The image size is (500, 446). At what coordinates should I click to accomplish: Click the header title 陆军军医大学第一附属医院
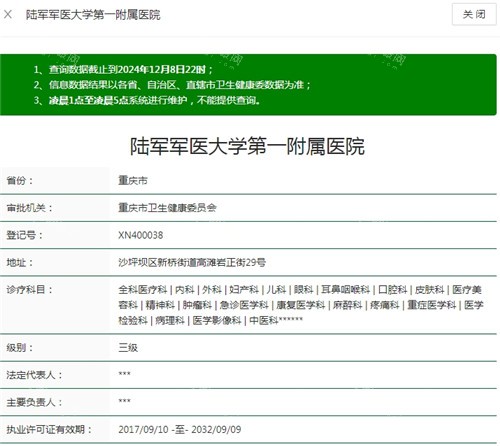click(x=93, y=15)
